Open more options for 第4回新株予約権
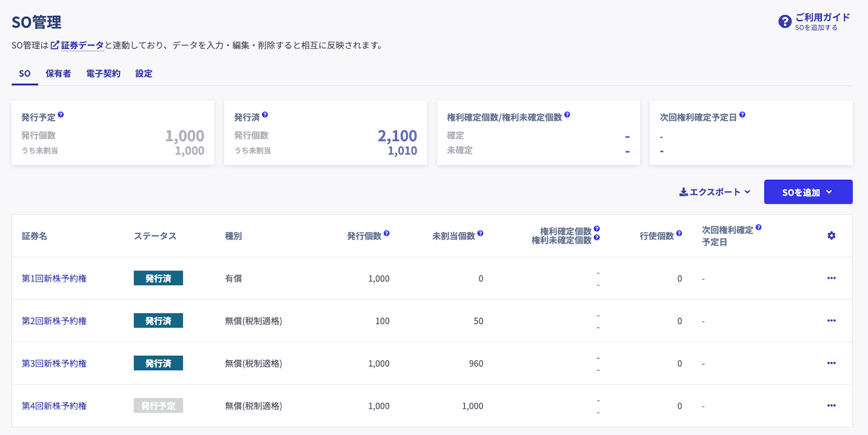The width and height of the screenshot is (868, 435). coord(831,405)
